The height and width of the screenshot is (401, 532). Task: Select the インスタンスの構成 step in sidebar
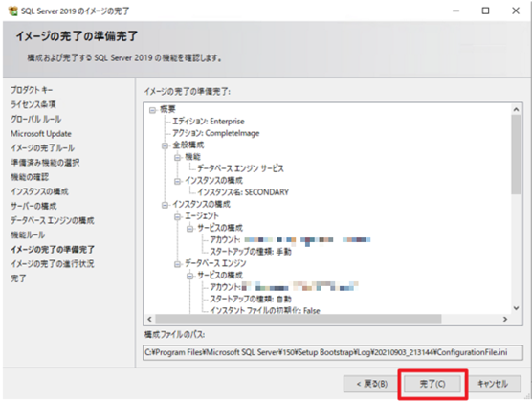point(39,191)
